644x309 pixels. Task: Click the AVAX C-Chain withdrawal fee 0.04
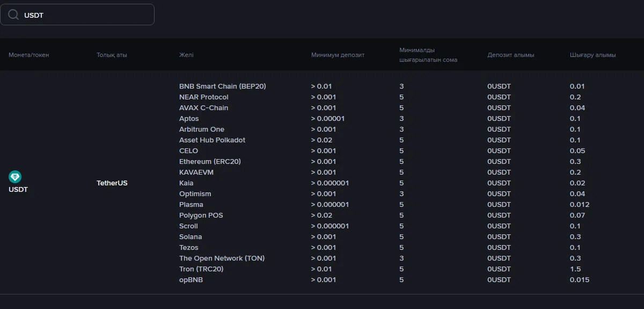tap(577, 107)
